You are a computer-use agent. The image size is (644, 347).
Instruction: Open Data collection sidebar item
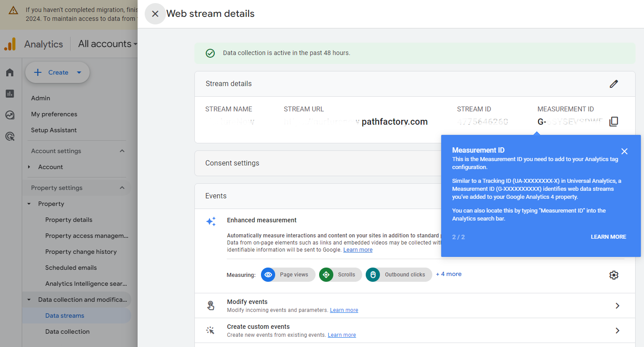coord(67,331)
